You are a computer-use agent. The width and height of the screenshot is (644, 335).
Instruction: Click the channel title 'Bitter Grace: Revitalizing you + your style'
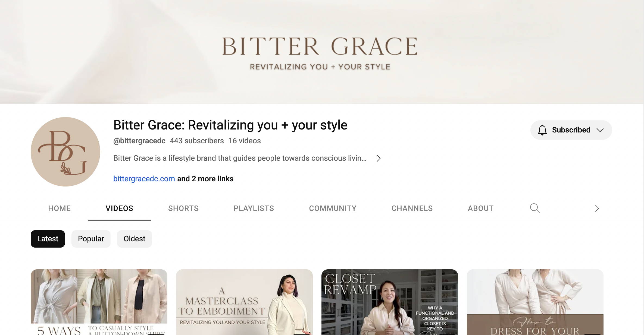[230, 125]
